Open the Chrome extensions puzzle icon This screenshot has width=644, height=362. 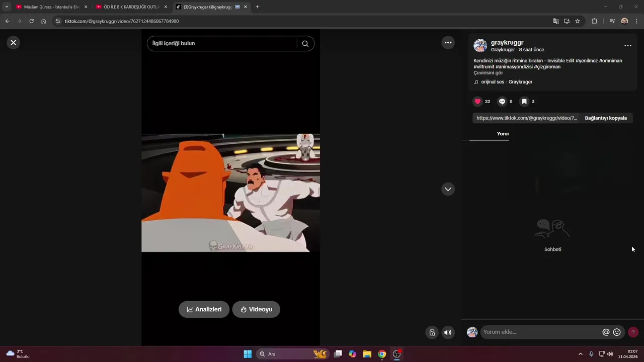click(x=594, y=21)
